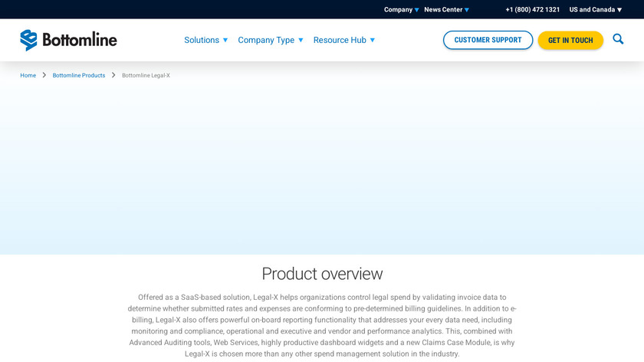
Task: Expand the Solutions dropdown arrow
Action: [x=225, y=41]
